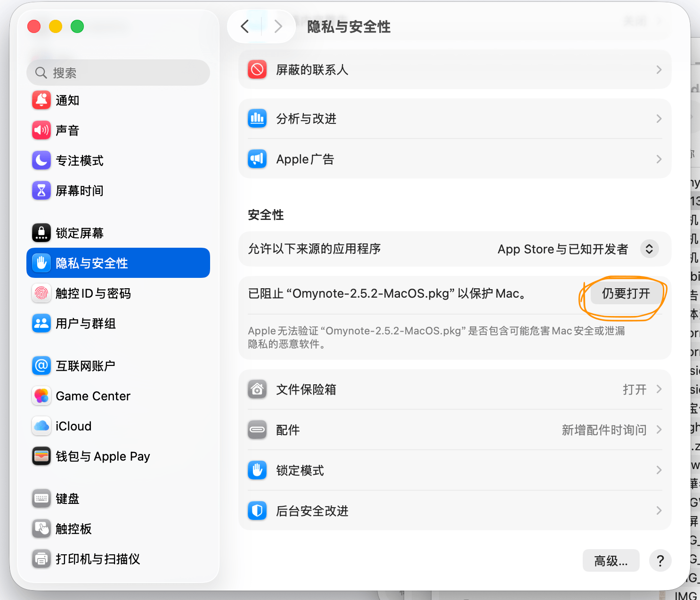Select 触控 ID 与密码 in sidebar
Screen dimensions: 700x600
(118, 293)
